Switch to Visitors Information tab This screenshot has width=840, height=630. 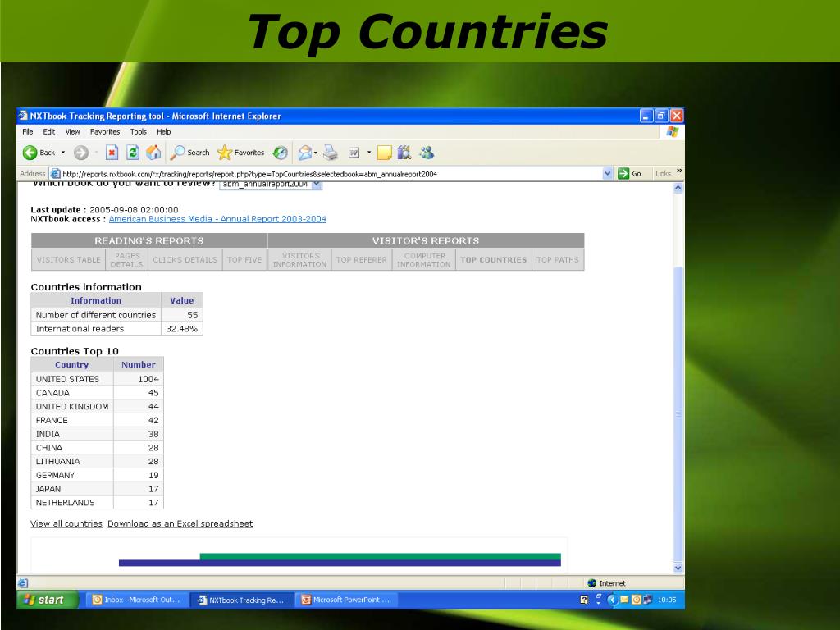point(299,260)
